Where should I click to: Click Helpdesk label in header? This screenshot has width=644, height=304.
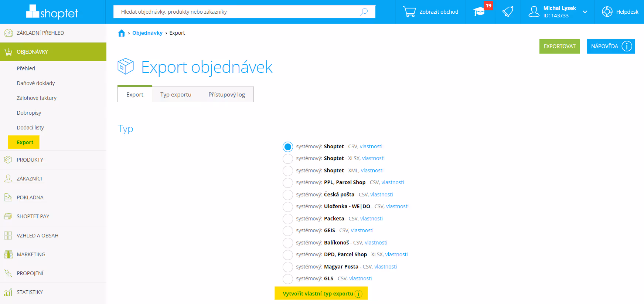coord(627,12)
